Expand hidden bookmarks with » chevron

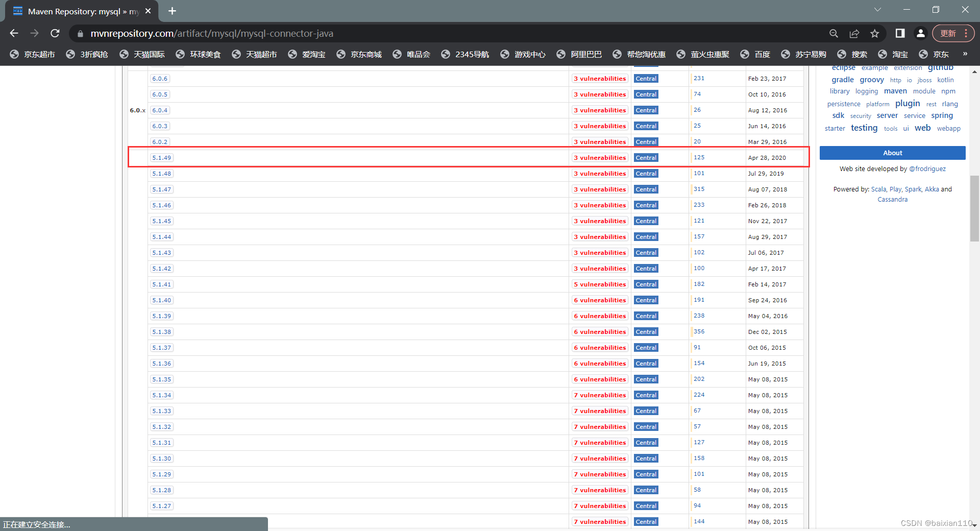[x=965, y=54]
